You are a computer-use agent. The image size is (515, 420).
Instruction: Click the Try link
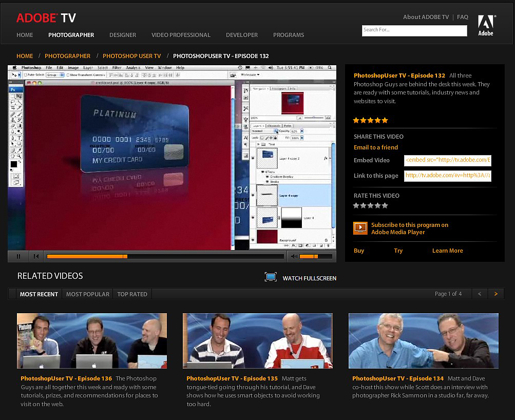point(398,251)
